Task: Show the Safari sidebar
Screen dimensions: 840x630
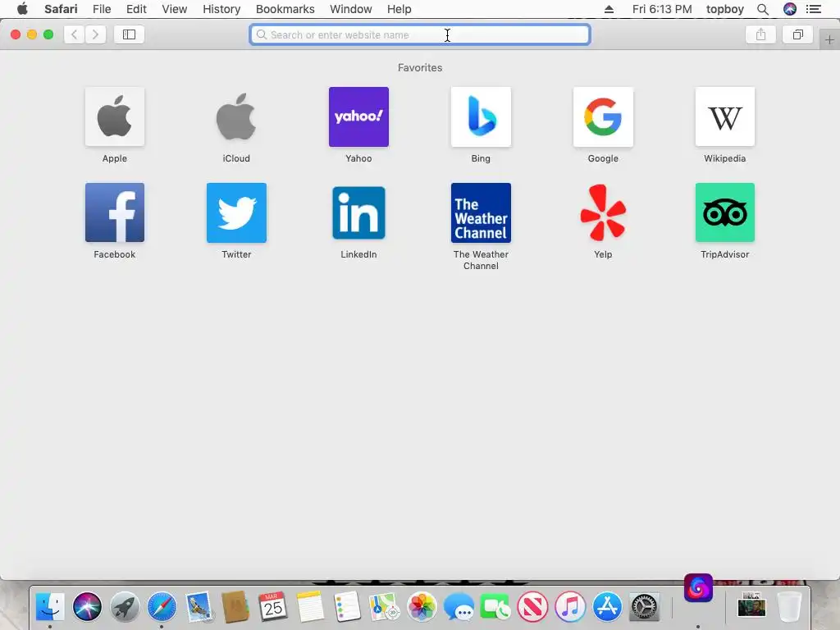Action: coord(129,34)
